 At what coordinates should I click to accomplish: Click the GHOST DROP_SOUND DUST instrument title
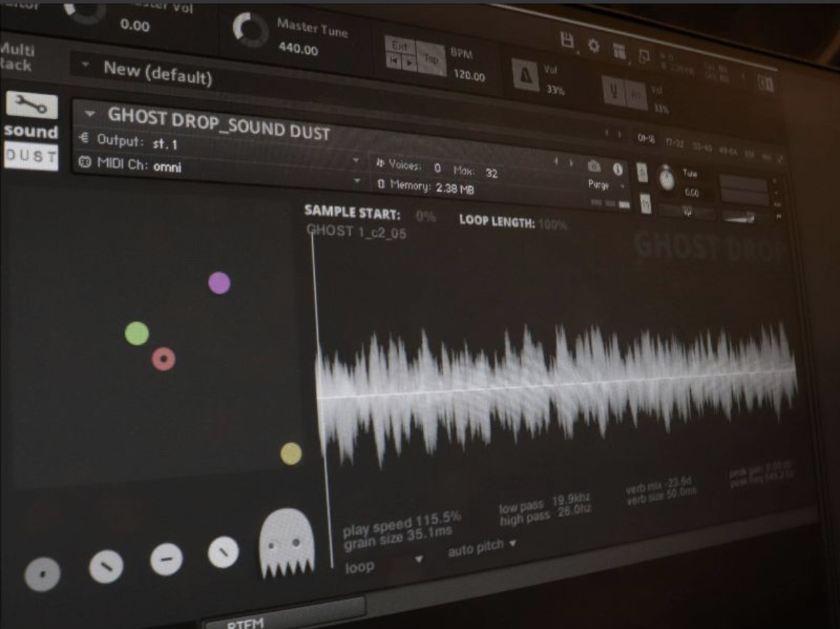[218, 125]
